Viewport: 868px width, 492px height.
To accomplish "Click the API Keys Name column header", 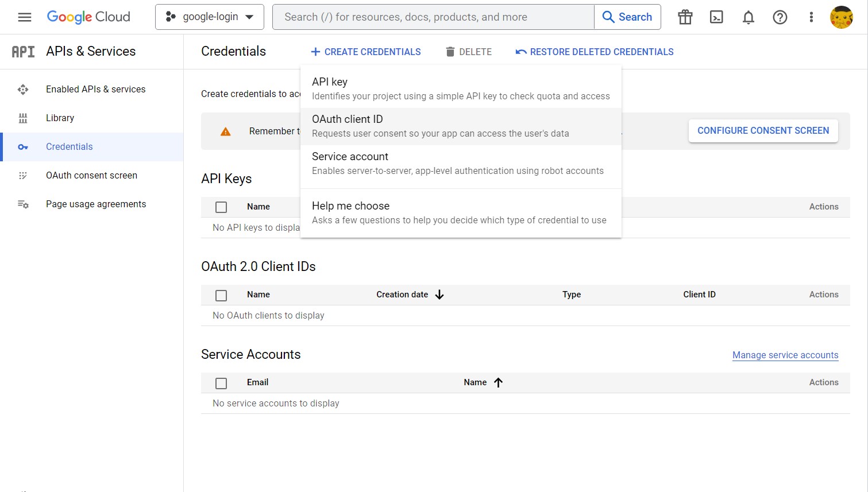I will (259, 207).
